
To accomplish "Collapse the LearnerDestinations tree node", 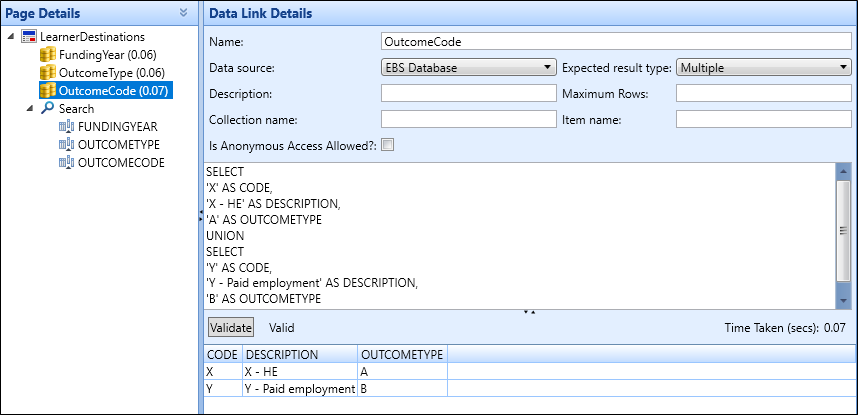I will (11, 37).
